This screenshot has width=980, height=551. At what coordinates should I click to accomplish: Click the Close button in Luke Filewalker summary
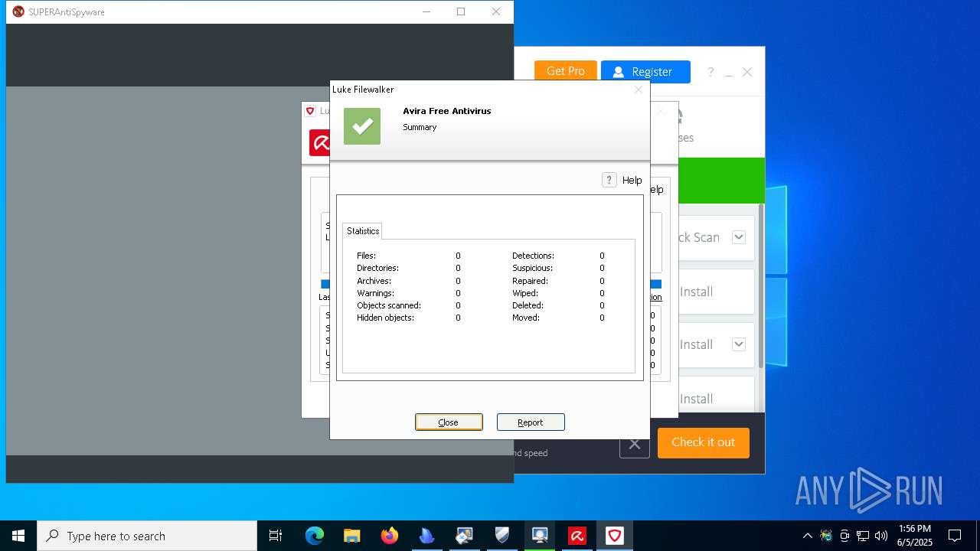coord(449,422)
